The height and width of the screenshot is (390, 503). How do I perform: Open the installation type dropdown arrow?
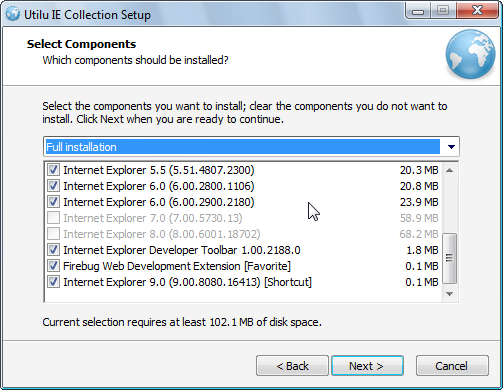point(451,147)
